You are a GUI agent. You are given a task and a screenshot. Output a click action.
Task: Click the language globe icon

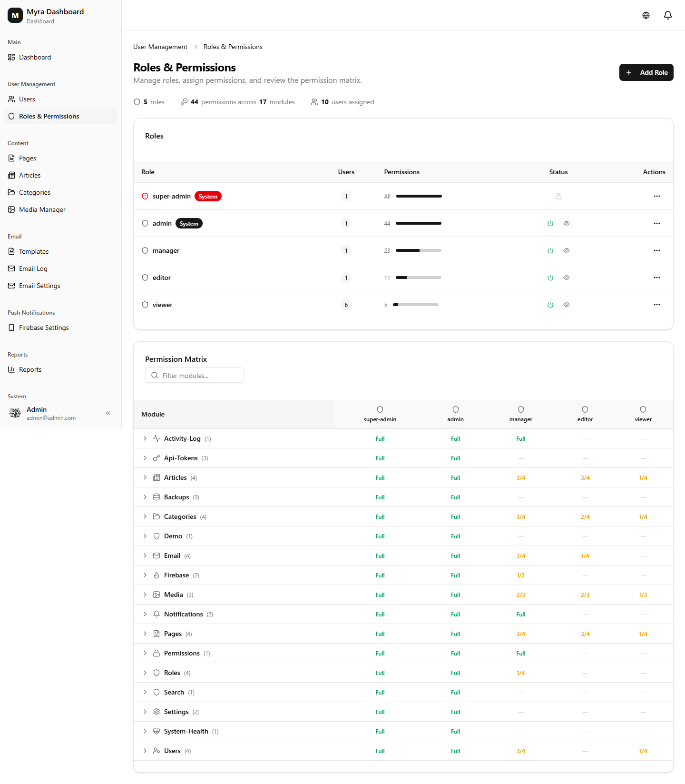coord(646,15)
